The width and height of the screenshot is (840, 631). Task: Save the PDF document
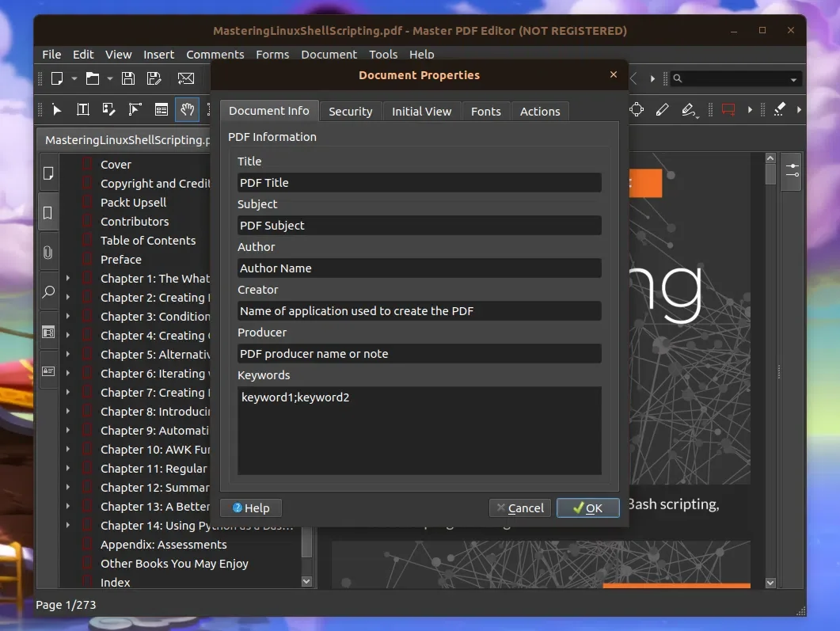(127, 78)
